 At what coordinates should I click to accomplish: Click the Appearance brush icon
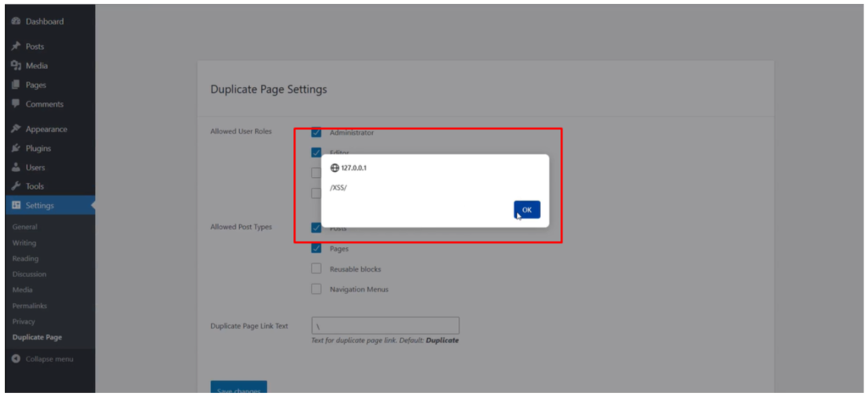15,130
